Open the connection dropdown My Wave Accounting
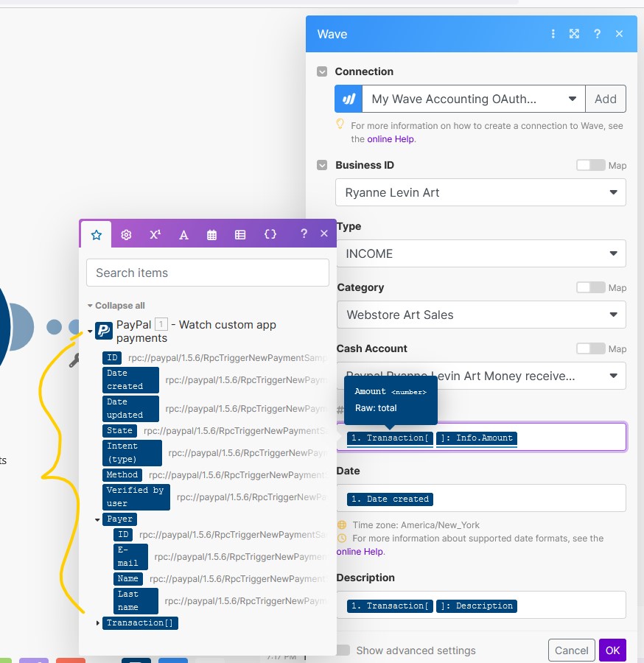This screenshot has width=644, height=663. tap(474, 99)
